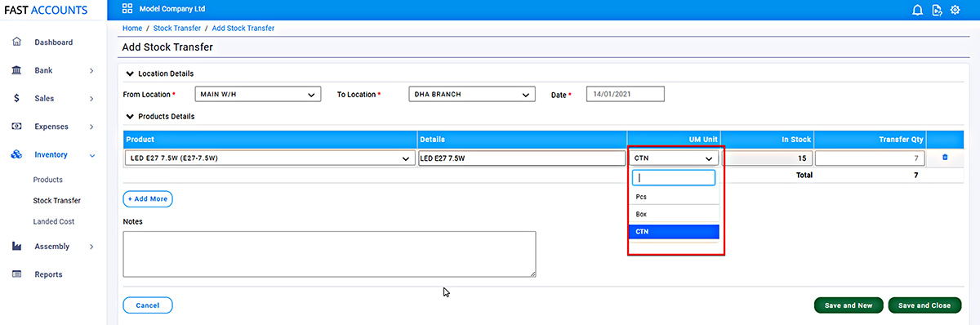
Task: Open the notifications bell icon
Action: pos(918,10)
